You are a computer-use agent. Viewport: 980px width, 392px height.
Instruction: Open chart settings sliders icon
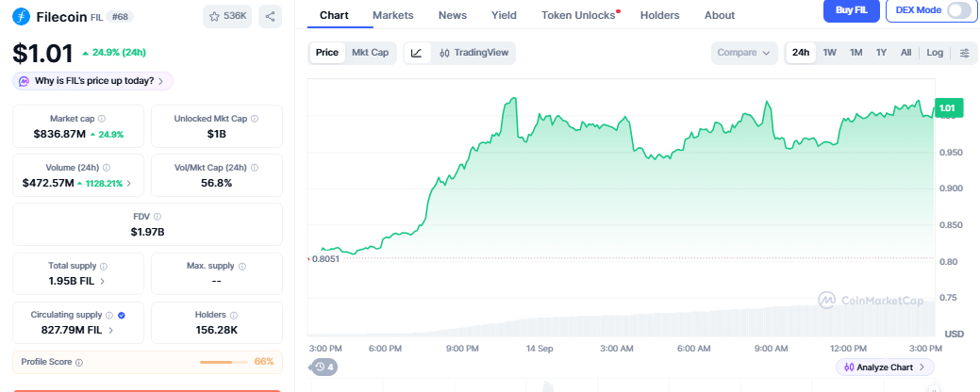[964, 53]
